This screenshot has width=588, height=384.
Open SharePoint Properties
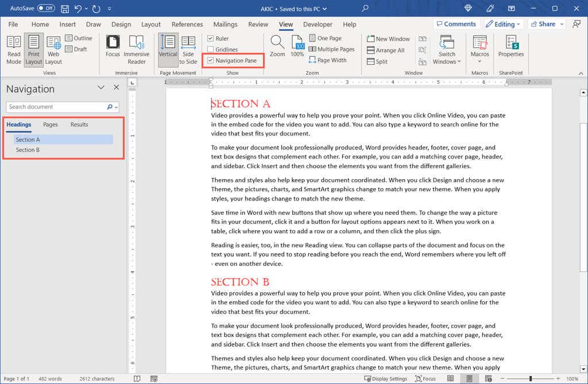pos(510,46)
